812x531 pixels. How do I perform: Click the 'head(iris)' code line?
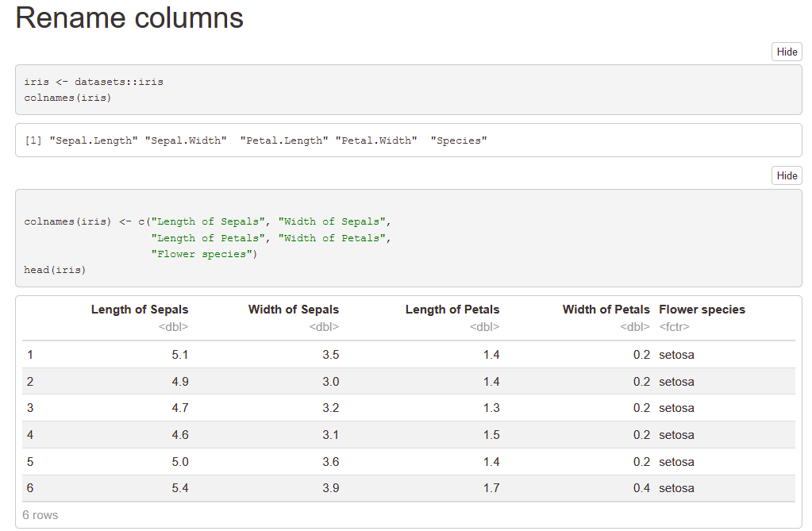click(x=55, y=270)
